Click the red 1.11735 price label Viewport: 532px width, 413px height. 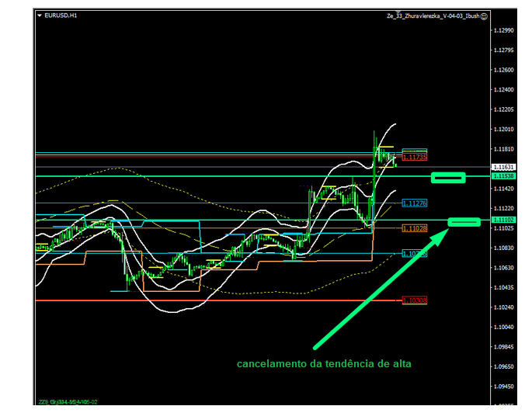(x=414, y=158)
